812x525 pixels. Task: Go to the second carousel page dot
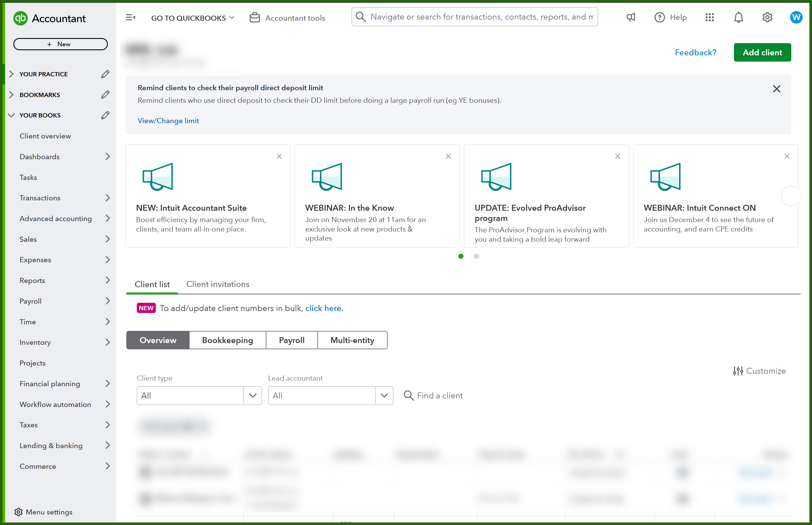point(476,256)
